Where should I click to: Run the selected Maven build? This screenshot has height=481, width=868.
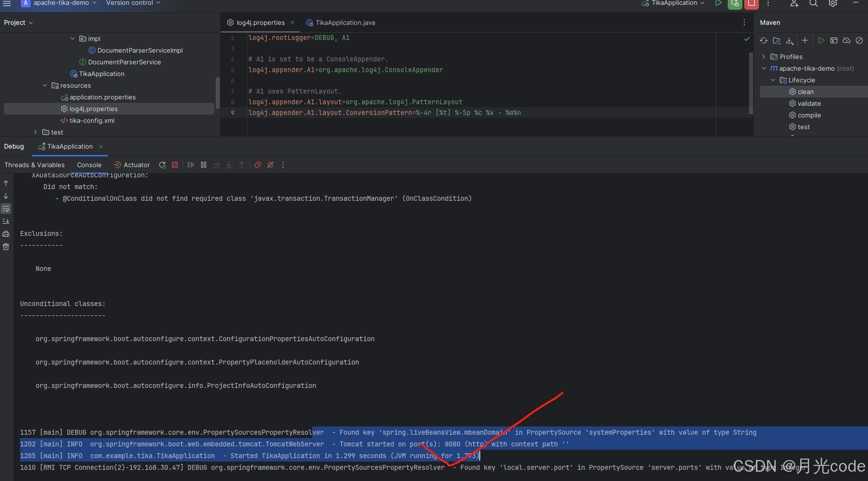coord(821,40)
